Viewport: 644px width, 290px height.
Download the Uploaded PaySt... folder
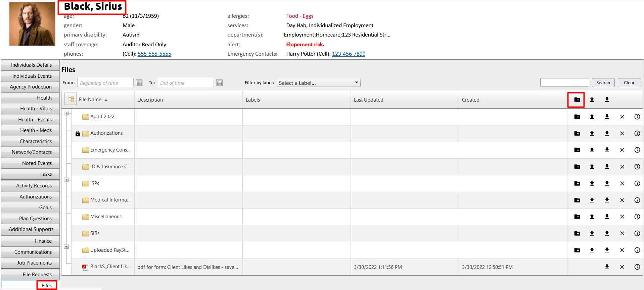tap(607, 250)
